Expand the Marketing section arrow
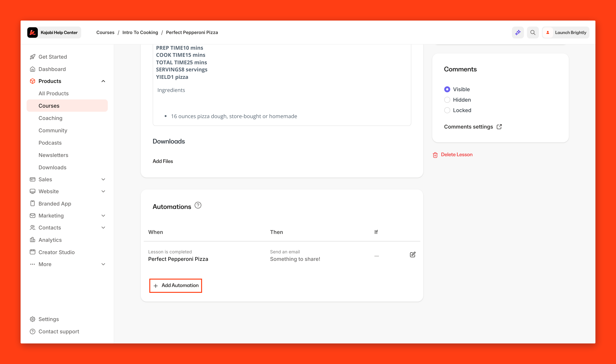 103,216
